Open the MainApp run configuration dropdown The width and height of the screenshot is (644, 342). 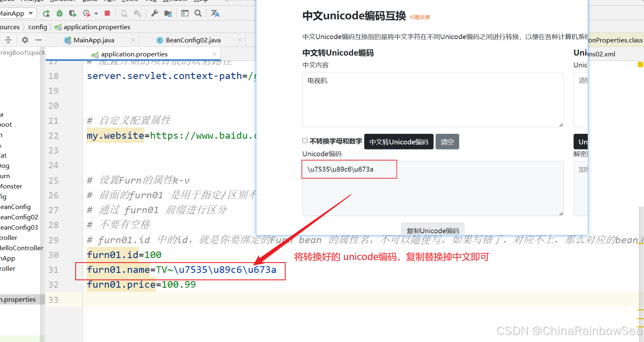(18, 13)
